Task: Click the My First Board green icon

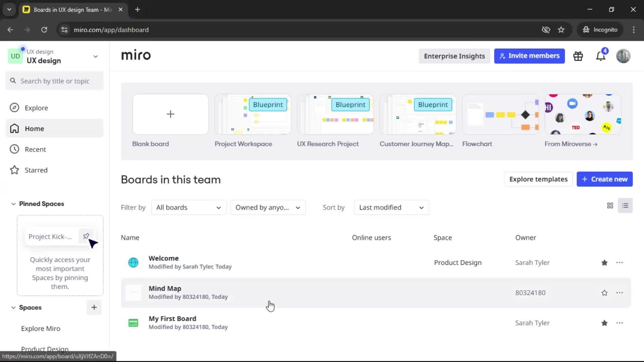Action: 133,323
